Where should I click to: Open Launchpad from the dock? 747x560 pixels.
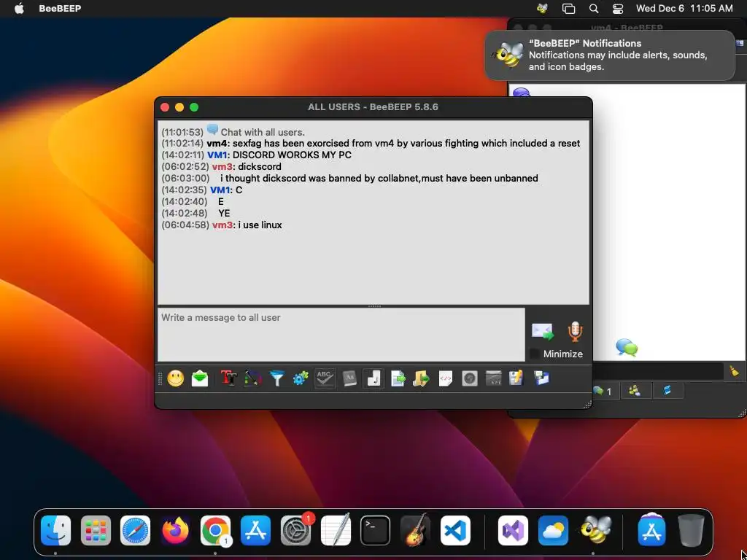click(x=96, y=531)
